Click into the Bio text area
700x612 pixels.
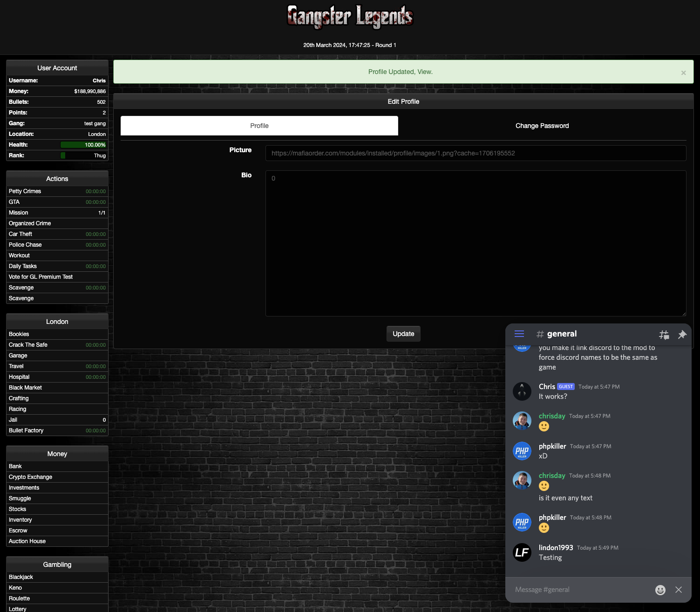coord(475,243)
